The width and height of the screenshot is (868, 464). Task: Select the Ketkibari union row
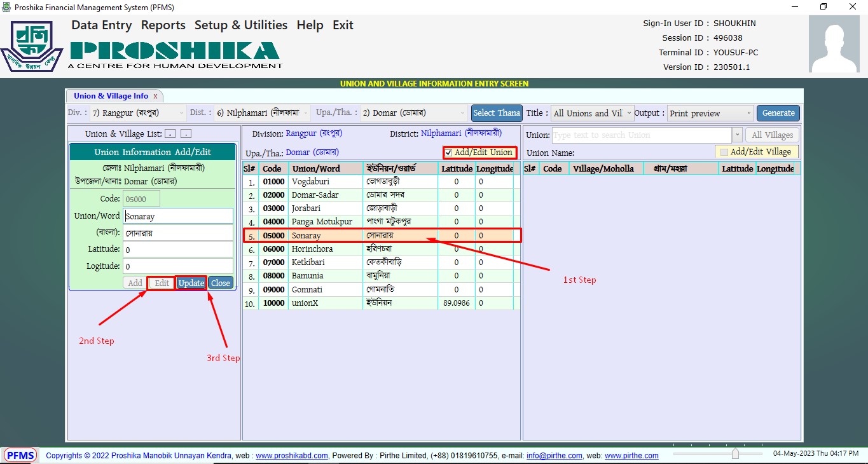point(381,263)
